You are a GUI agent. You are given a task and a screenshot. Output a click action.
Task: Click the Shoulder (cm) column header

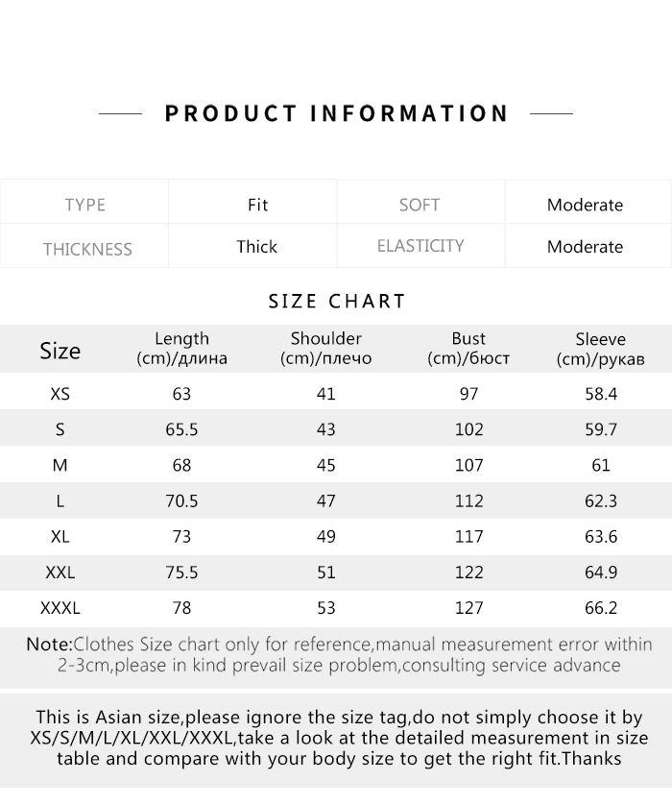[325, 349]
